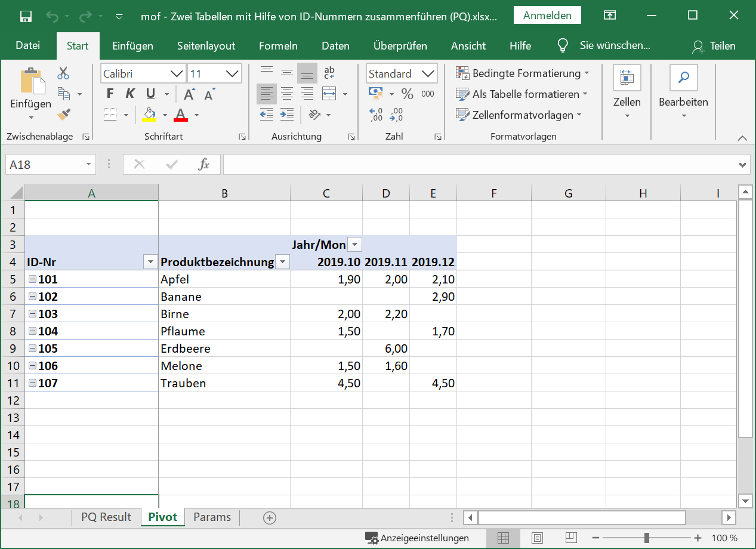Switch to Daten ribbon tab
756x549 pixels.
click(x=335, y=46)
